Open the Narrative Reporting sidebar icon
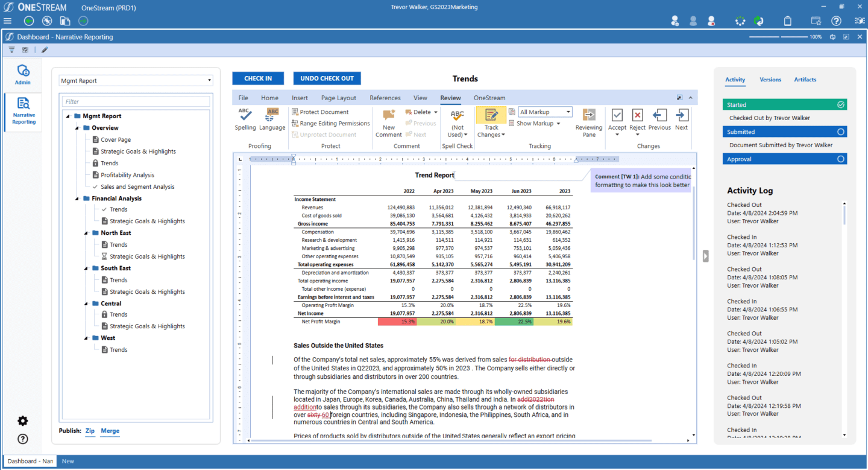Screen dimensions: 868x470 click(24, 111)
